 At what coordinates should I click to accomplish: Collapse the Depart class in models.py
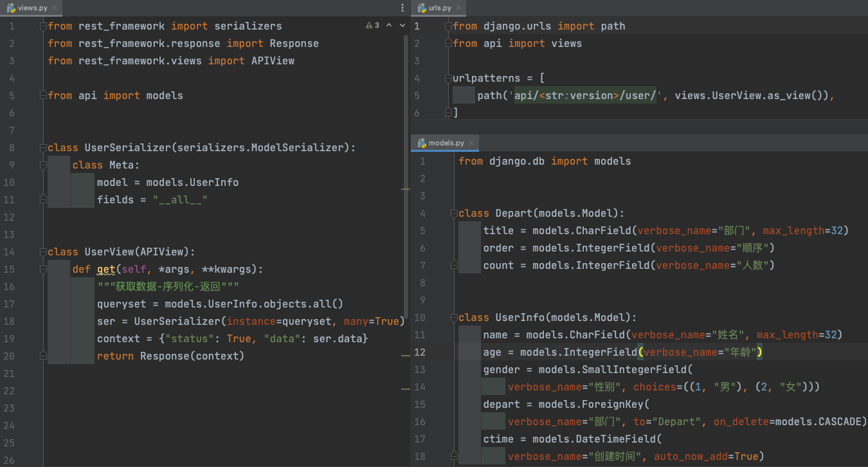pos(454,214)
